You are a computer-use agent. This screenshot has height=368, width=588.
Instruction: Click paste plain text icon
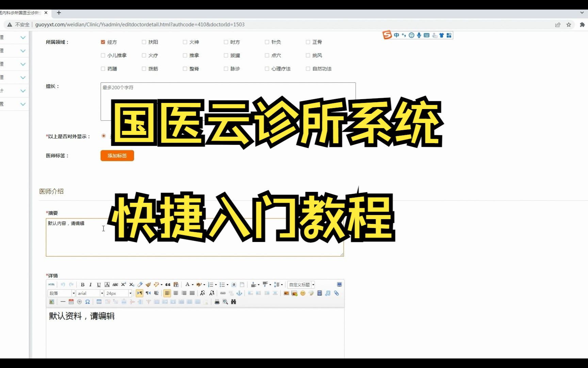click(176, 285)
